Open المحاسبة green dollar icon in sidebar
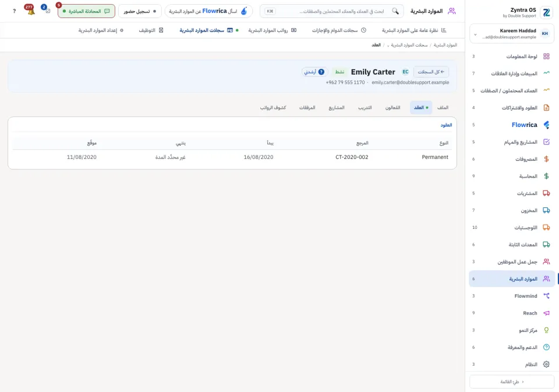 [546, 176]
